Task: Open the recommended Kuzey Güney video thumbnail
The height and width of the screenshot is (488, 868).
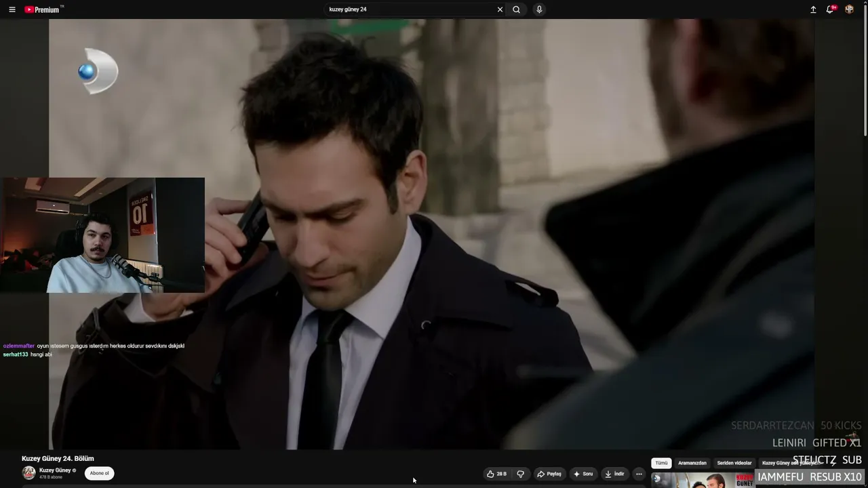Action: pos(703,481)
